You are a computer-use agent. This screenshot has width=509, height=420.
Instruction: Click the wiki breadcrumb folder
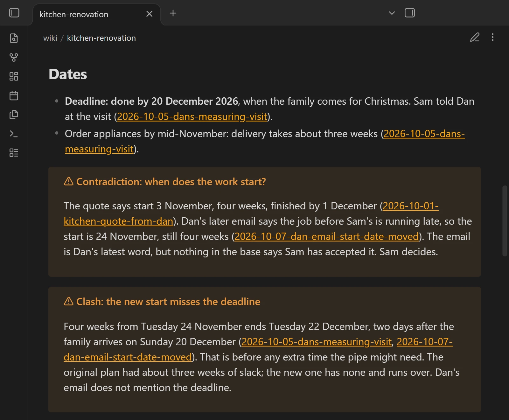[50, 38]
